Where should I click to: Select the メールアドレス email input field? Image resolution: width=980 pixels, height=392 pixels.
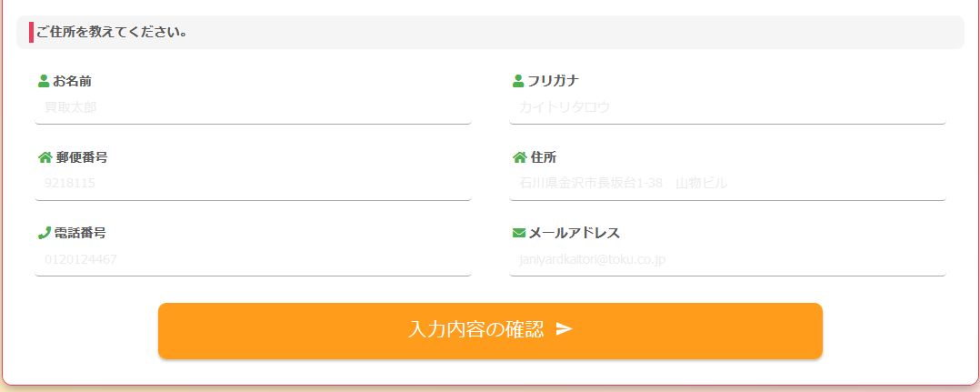coord(727,260)
